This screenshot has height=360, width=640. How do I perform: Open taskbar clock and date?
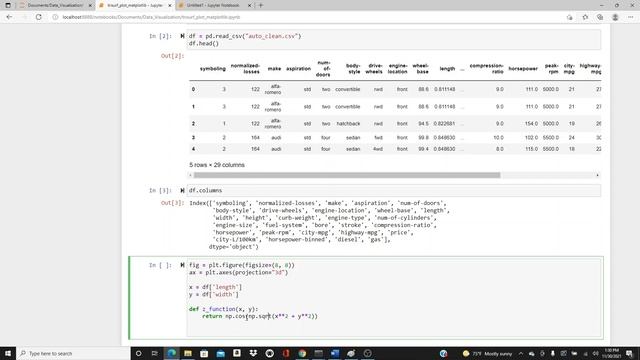[611, 353]
